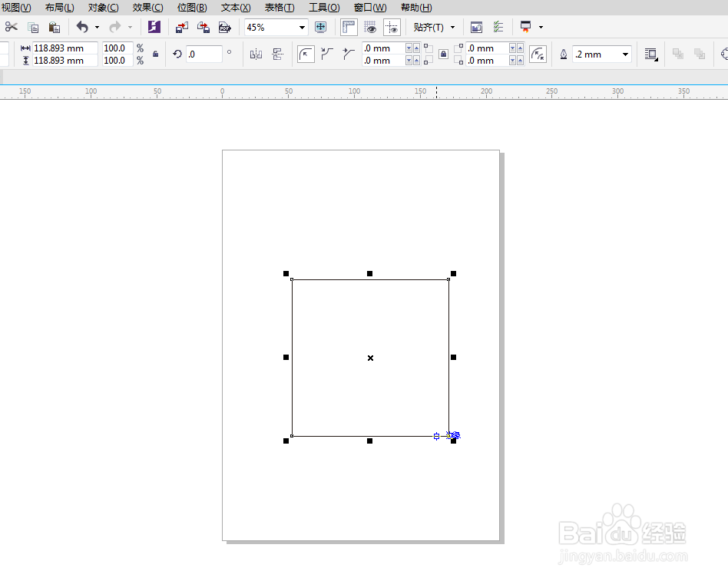Click the Publish to PDF icon
728x581 pixels.
click(x=225, y=28)
